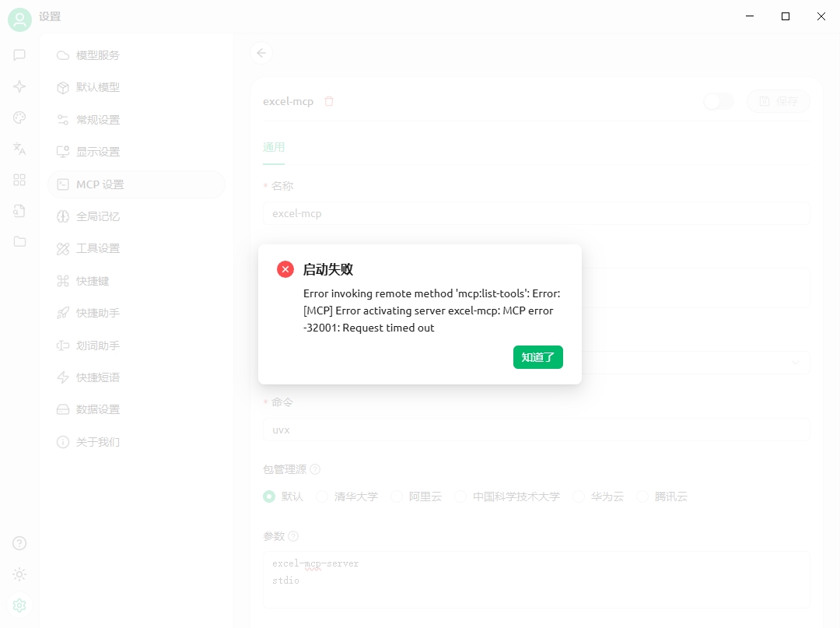The width and height of the screenshot is (840, 628).
Task: Expand the type dropdown chevron behind dialog
Action: (796, 362)
